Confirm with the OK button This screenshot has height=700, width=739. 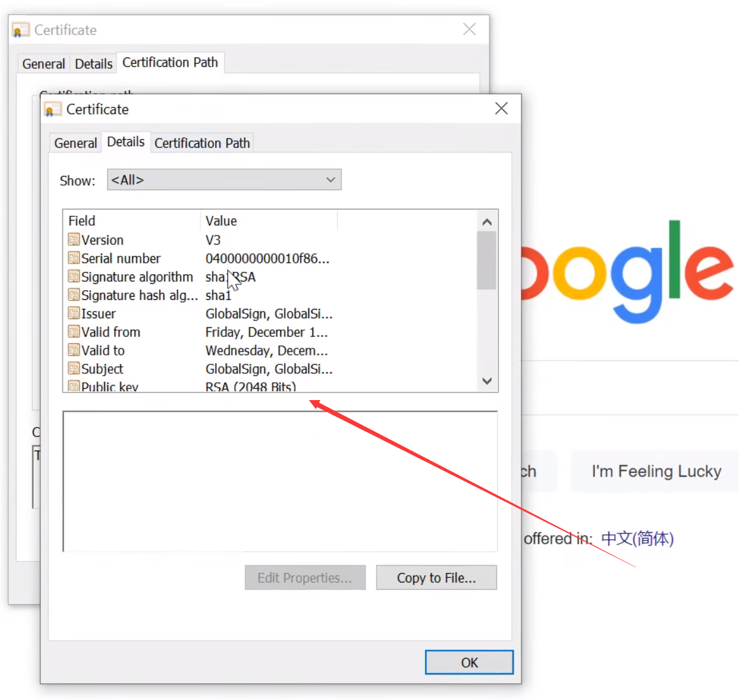(x=470, y=662)
